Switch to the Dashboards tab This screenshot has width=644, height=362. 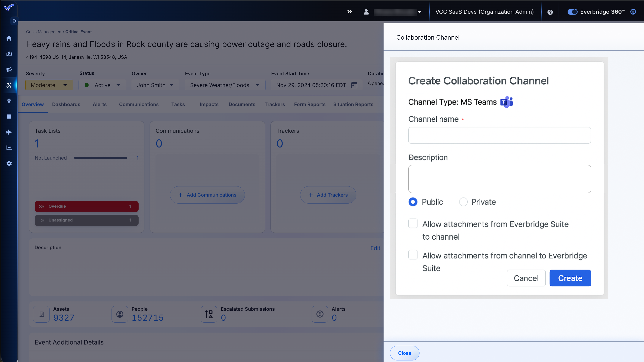pyautogui.click(x=66, y=104)
